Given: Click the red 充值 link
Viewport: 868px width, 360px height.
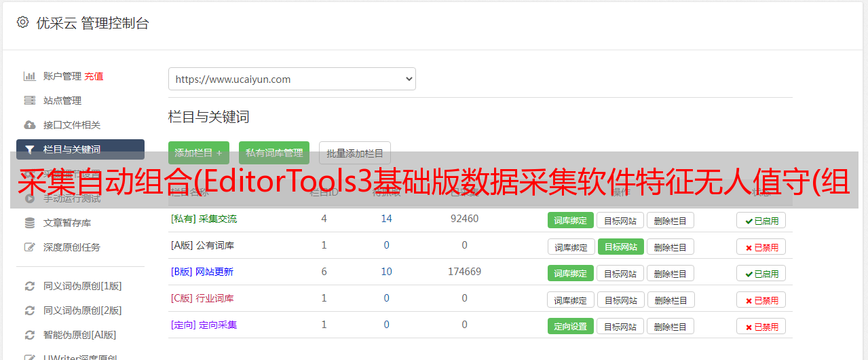Looking at the screenshot, I should (x=94, y=76).
